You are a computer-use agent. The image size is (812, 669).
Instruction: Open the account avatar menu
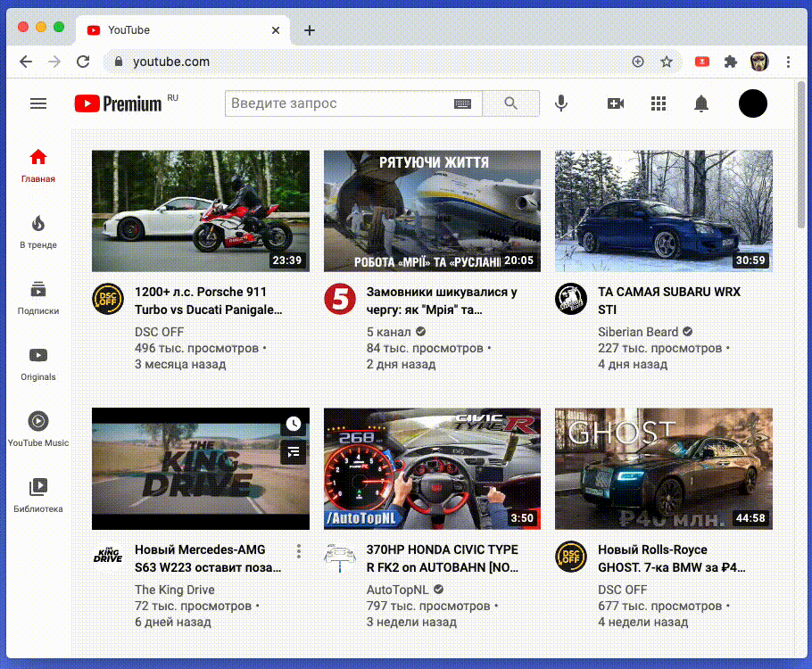(752, 103)
